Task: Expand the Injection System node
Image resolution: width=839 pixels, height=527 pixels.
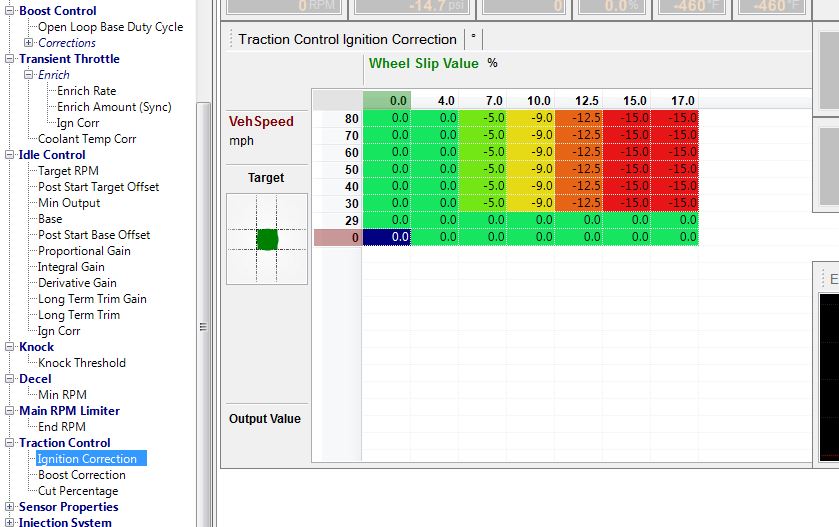Action: [x=9, y=522]
